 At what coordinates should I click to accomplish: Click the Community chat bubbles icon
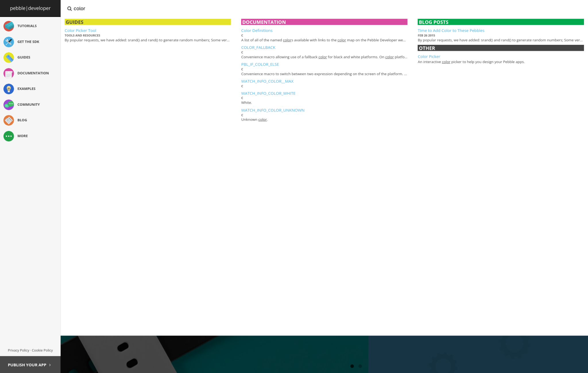(9, 105)
